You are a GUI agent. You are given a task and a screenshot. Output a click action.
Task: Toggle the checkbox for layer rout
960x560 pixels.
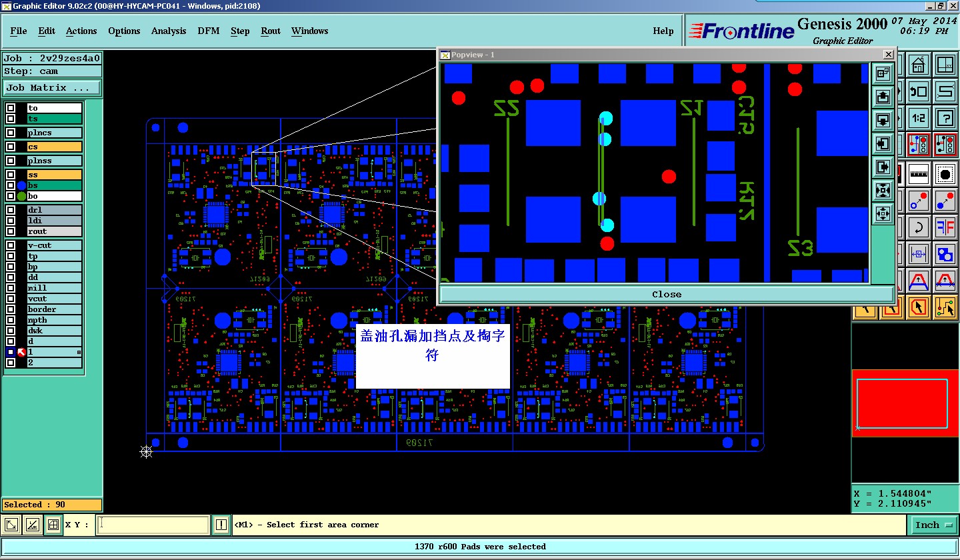[x=11, y=231]
